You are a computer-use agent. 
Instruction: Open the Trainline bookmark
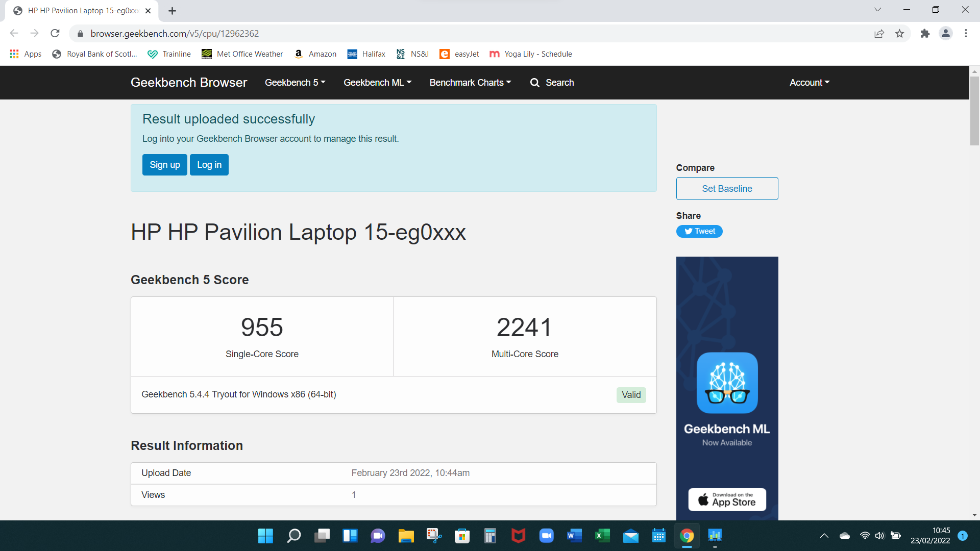tap(169, 54)
